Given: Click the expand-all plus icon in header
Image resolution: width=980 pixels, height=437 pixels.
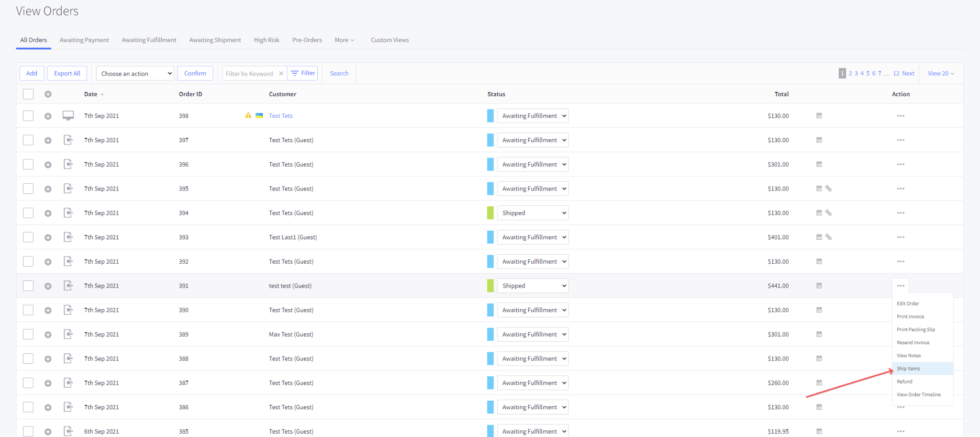Looking at the screenshot, I should click(x=48, y=94).
